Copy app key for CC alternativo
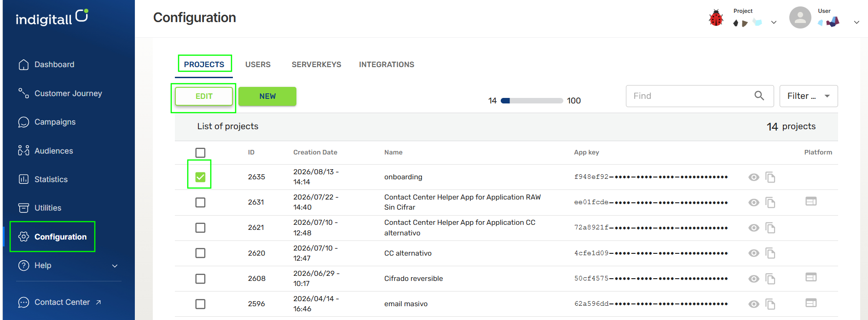 (770, 253)
